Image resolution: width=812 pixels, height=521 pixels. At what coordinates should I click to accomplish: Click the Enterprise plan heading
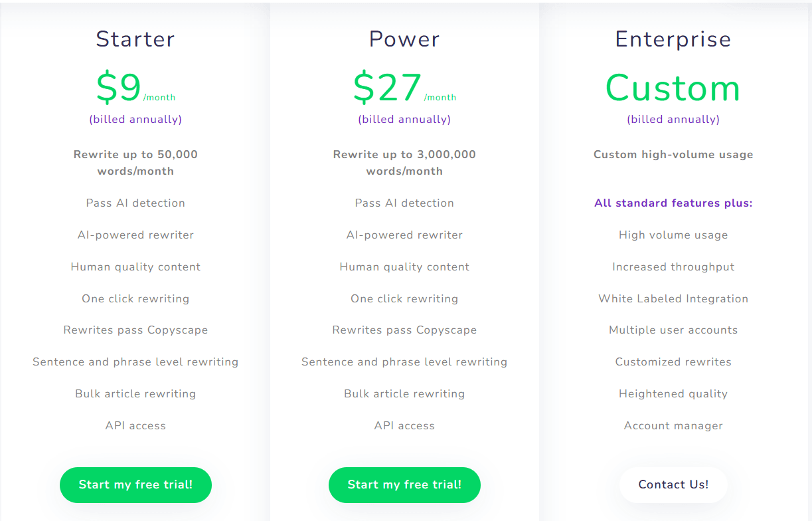tap(673, 39)
